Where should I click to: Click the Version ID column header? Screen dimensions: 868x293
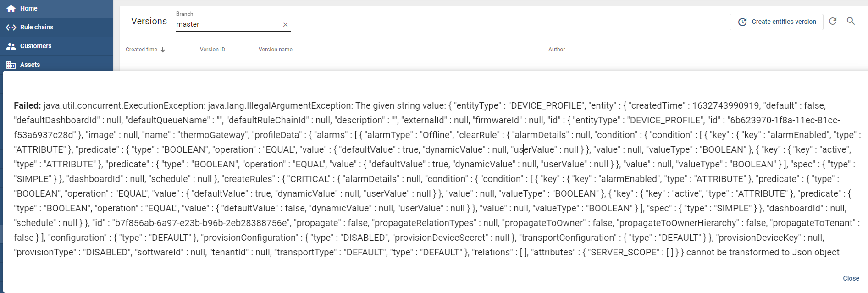tap(212, 49)
